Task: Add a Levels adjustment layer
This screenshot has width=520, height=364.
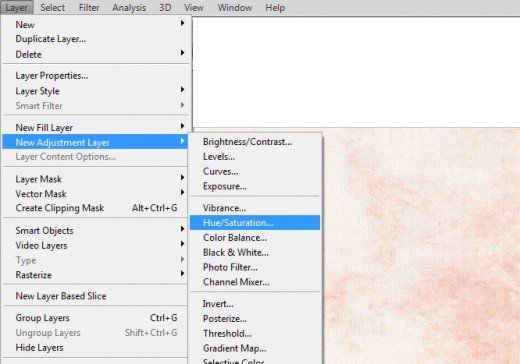Action: pyautogui.click(x=255, y=157)
